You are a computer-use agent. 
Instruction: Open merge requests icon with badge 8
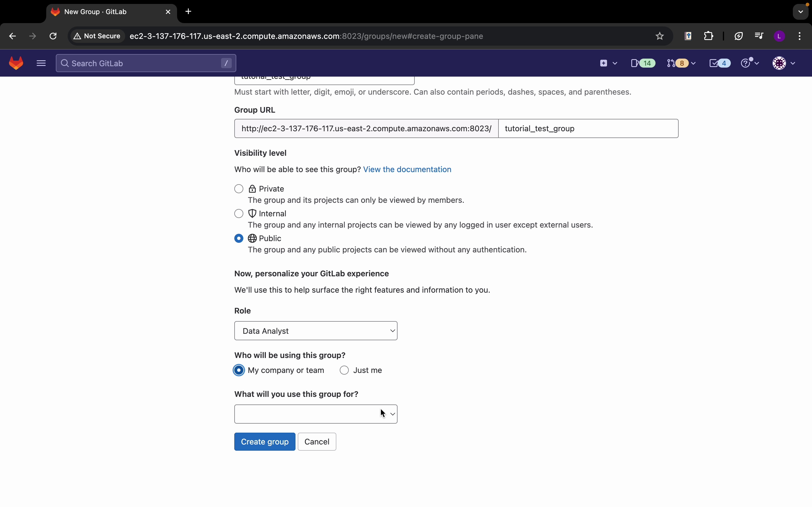[x=680, y=63]
